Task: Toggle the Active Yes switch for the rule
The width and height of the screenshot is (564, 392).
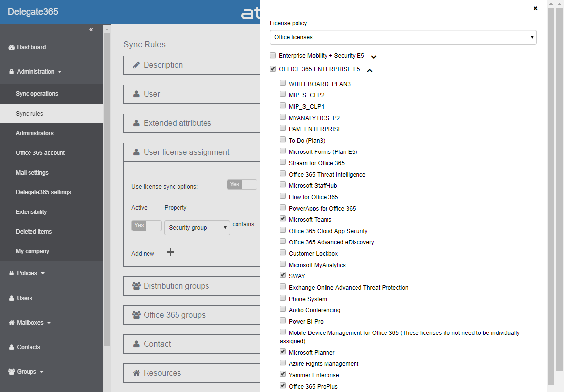Action: point(147,225)
